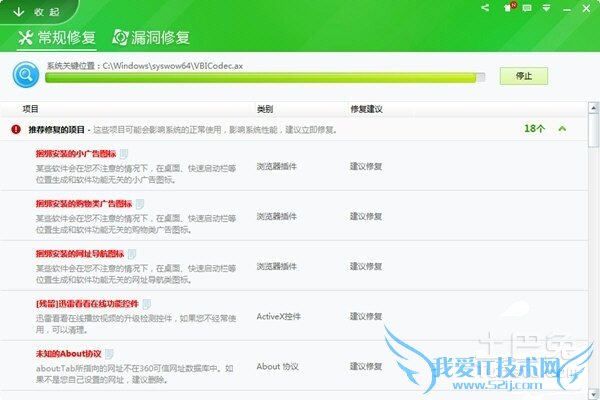Open 未知的About协议 item
600x400 pixels.
coord(68,354)
